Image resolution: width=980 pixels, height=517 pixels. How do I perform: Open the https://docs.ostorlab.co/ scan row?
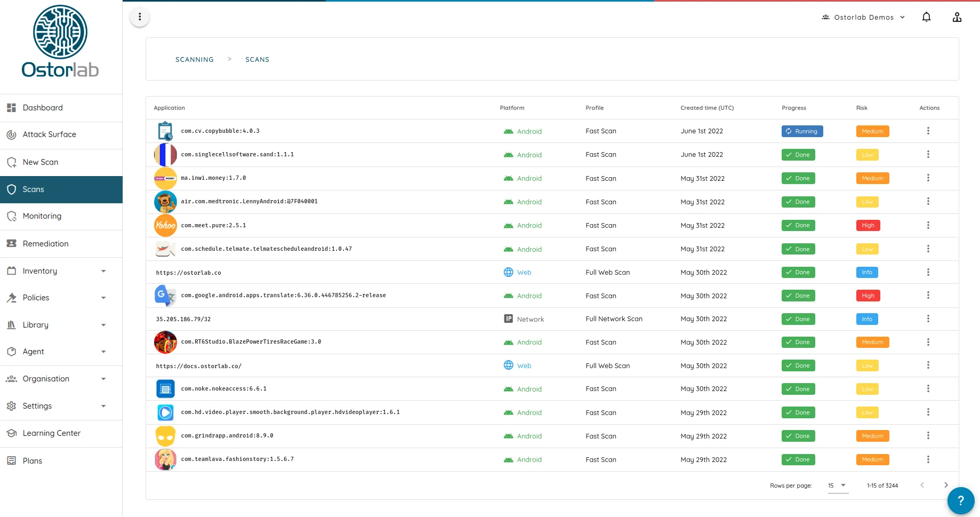coord(198,366)
